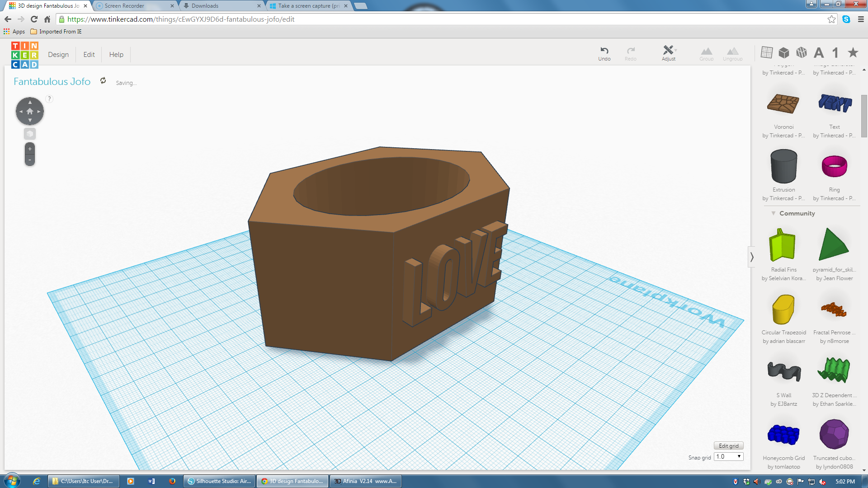Image resolution: width=868 pixels, height=488 pixels.
Task: Click the browser home button
Action: pos(47,19)
